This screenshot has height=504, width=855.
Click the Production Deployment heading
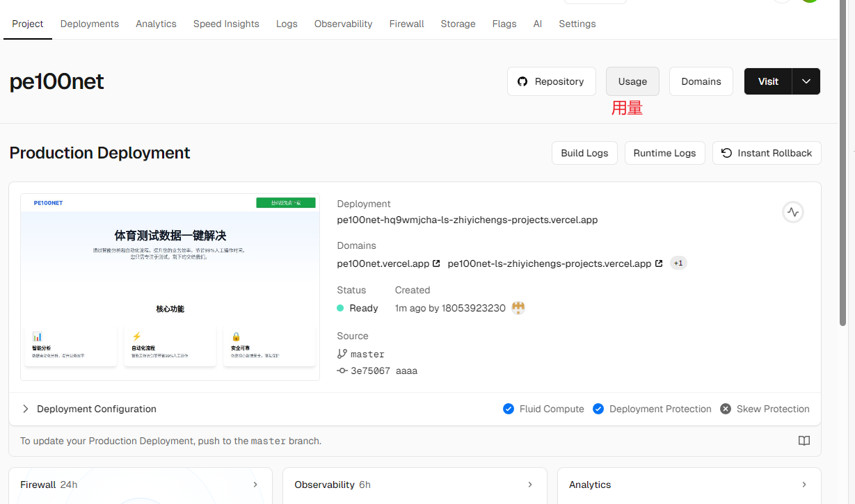(99, 153)
